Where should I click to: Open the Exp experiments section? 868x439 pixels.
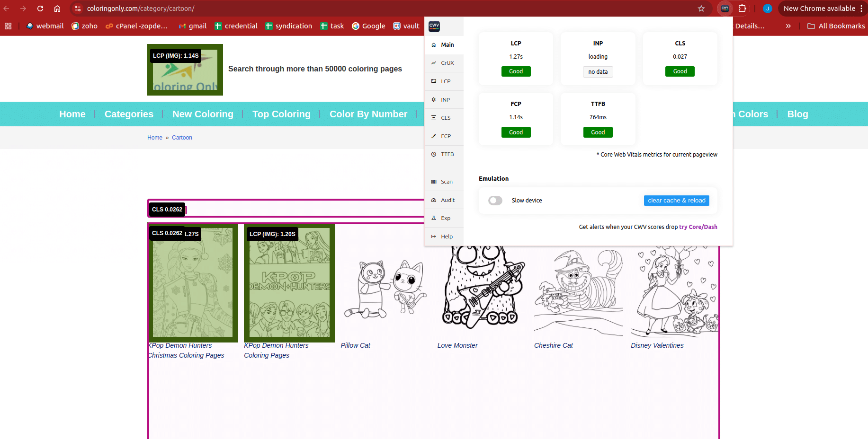[x=443, y=218]
